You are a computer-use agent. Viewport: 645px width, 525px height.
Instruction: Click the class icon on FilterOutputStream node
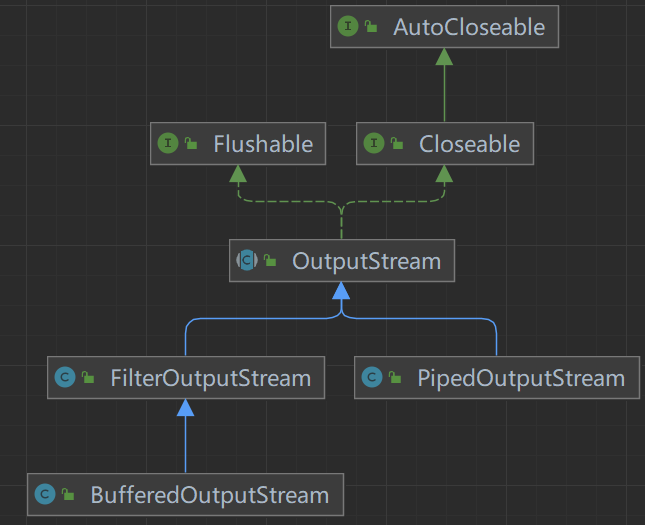(65, 378)
